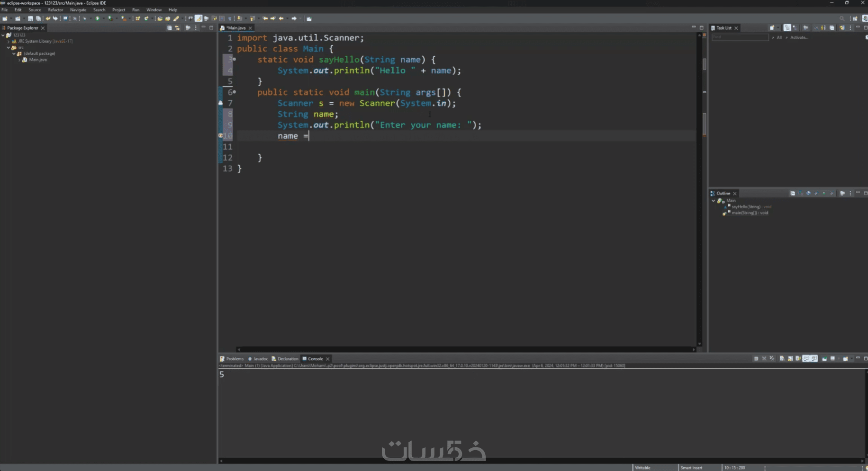This screenshot has width=868, height=471.
Task: Collapse the Main class in Outline
Action: tap(714, 201)
